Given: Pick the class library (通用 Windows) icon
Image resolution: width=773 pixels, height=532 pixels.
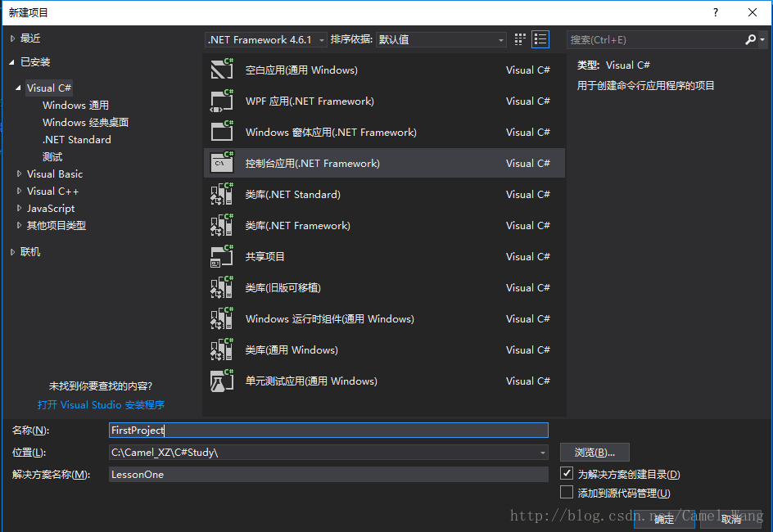Looking at the screenshot, I should coord(222,349).
